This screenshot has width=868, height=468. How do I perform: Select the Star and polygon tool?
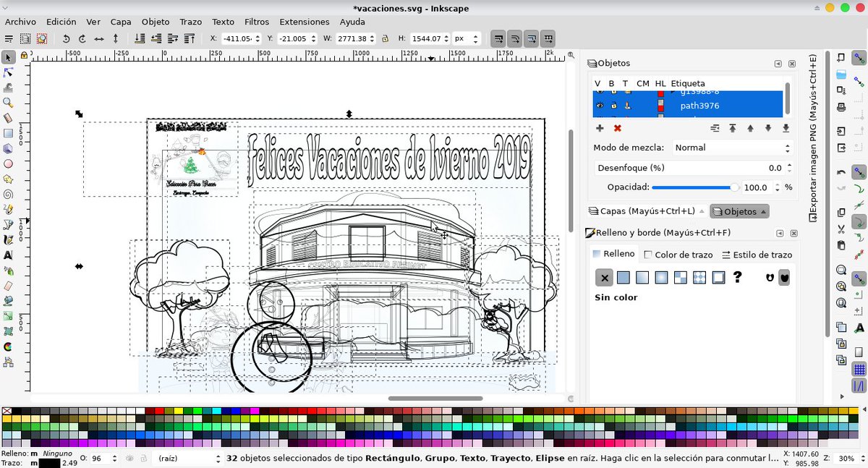coord(9,179)
